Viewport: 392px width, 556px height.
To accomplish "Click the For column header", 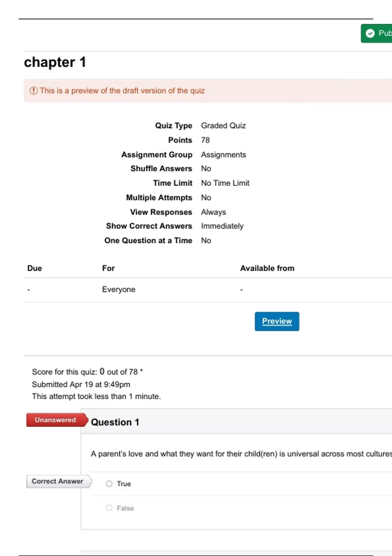I will [108, 268].
